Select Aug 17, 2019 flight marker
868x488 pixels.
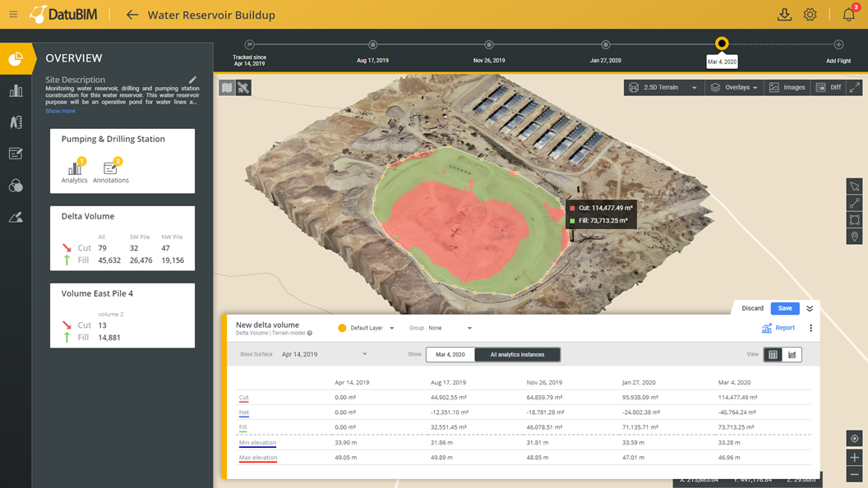372,44
